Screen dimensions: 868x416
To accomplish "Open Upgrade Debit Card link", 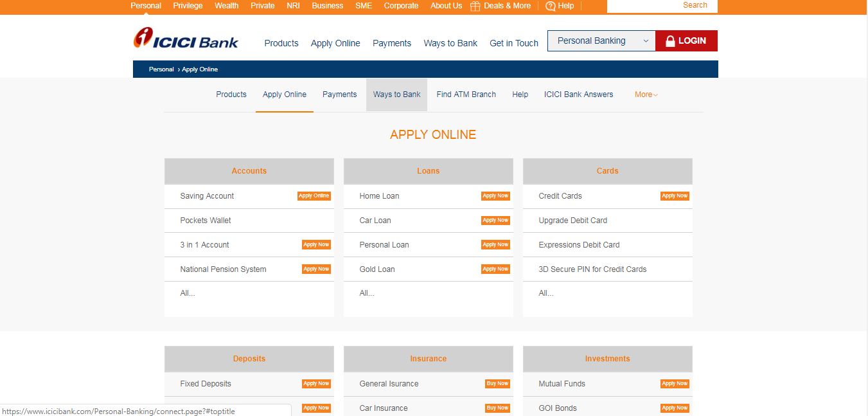I will click(x=572, y=221).
